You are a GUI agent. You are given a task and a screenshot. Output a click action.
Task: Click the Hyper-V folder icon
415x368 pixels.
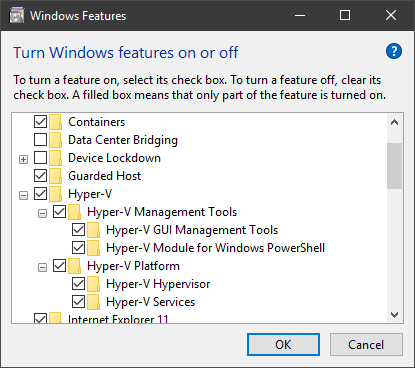(55, 194)
